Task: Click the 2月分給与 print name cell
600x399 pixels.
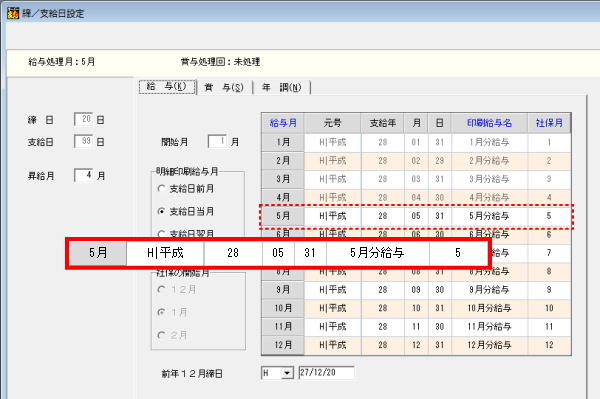Action: [489, 161]
